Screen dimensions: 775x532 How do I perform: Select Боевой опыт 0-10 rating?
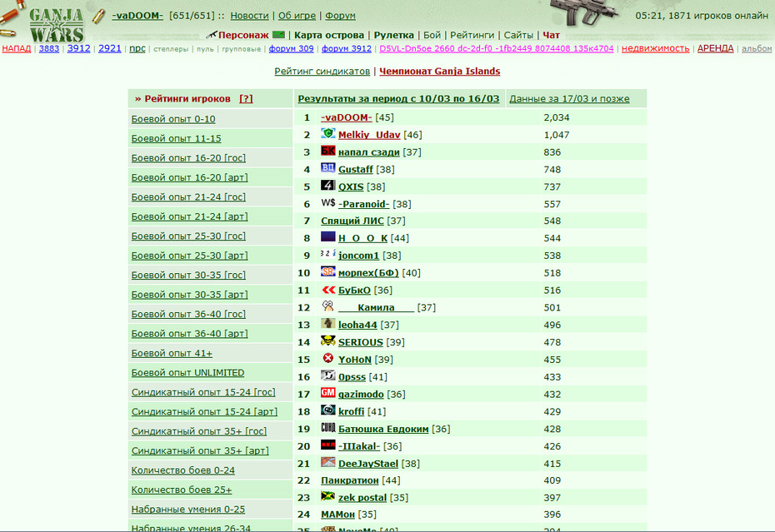pos(173,119)
